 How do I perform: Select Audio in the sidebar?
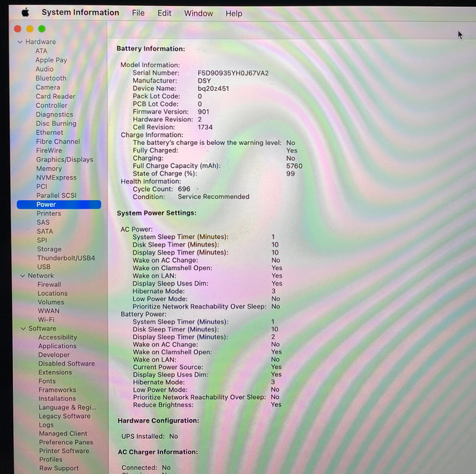coord(45,69)
